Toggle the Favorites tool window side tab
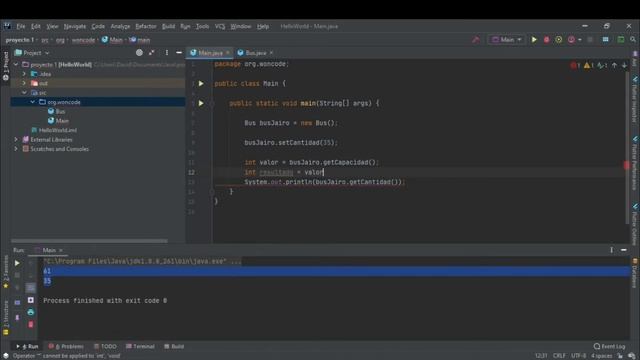 point(6,271)
